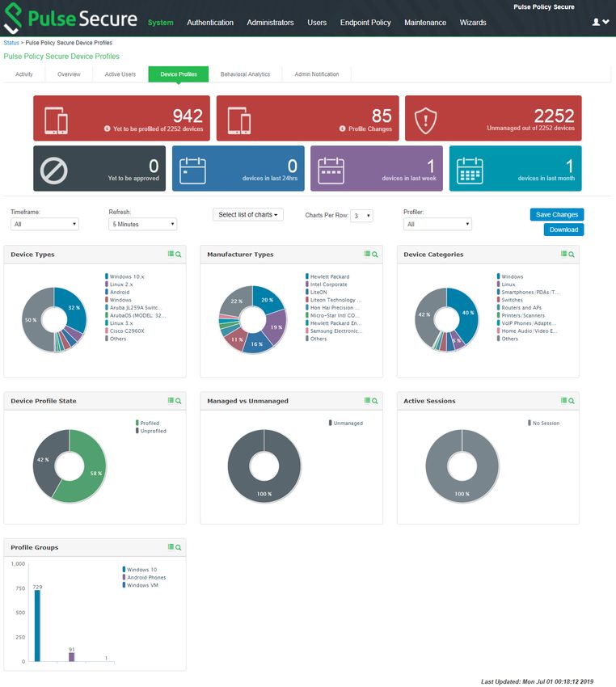Open the Profiler dropdown

click(x=437, y=224)
